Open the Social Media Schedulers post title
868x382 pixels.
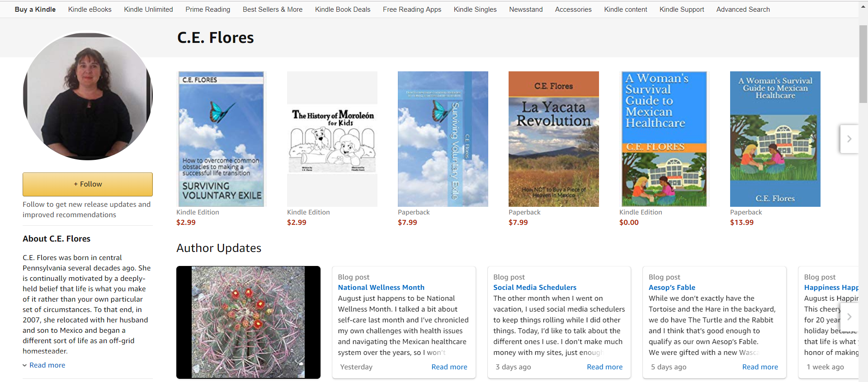534,287
